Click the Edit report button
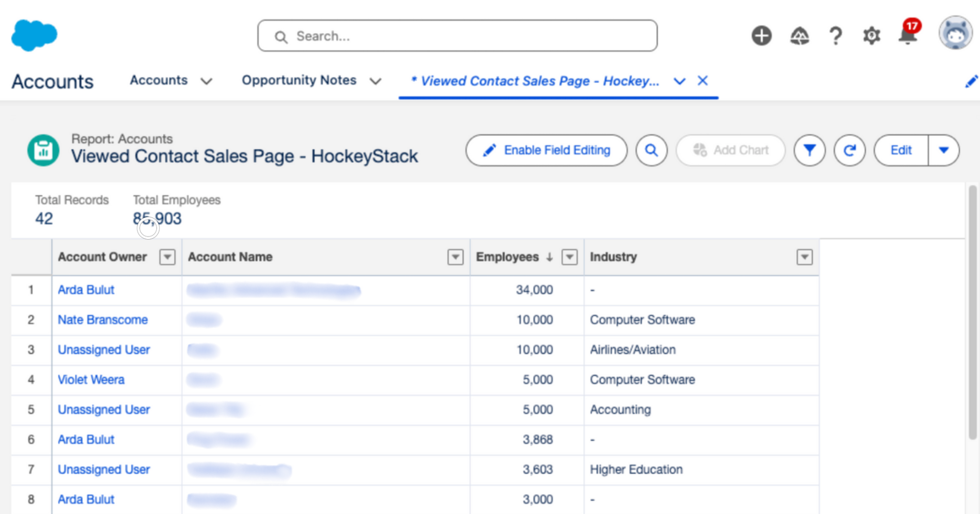Viewport: 980px width, 514px height. point(901,150)
